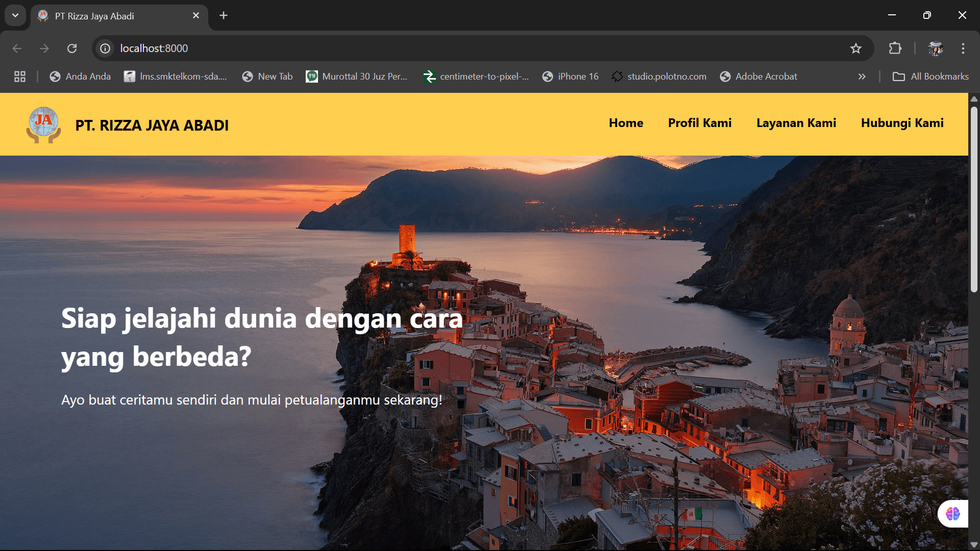Minimize the Chrome window
Screen dimensions: 980x551
coord(892,15)
